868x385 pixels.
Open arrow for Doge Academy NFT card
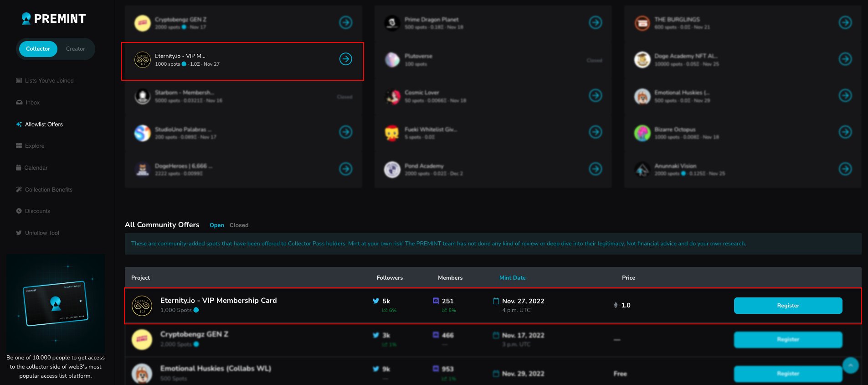coord(845,59)
